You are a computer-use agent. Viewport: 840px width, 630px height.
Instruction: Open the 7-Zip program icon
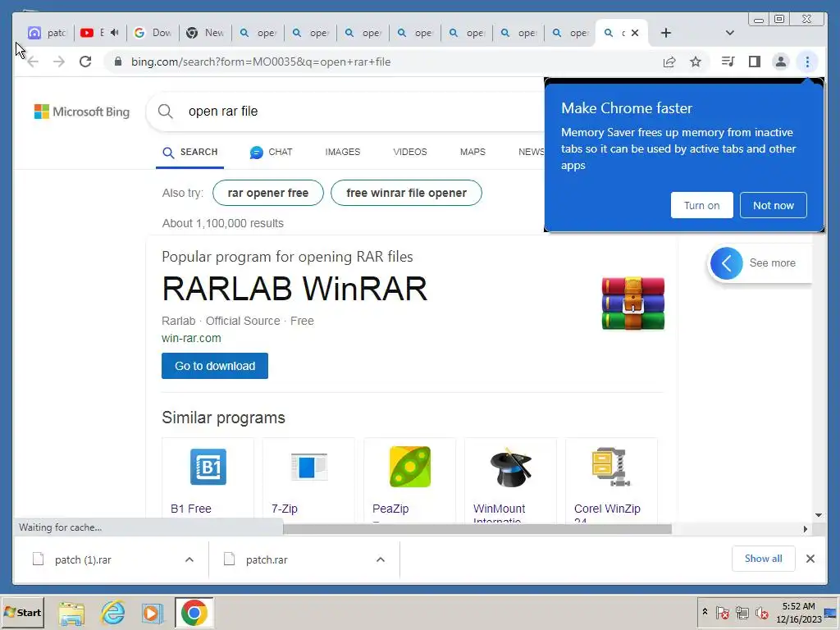coord(308,467)
